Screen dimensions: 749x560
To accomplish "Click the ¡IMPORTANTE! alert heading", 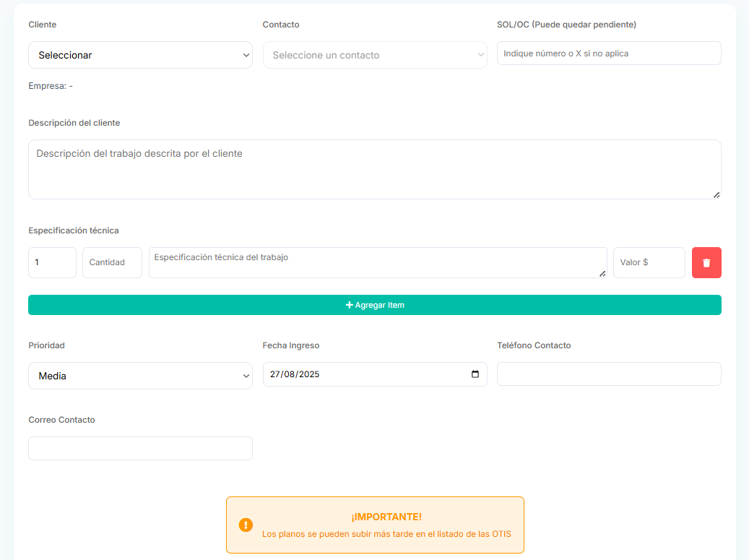I will [x=386, y=517].
